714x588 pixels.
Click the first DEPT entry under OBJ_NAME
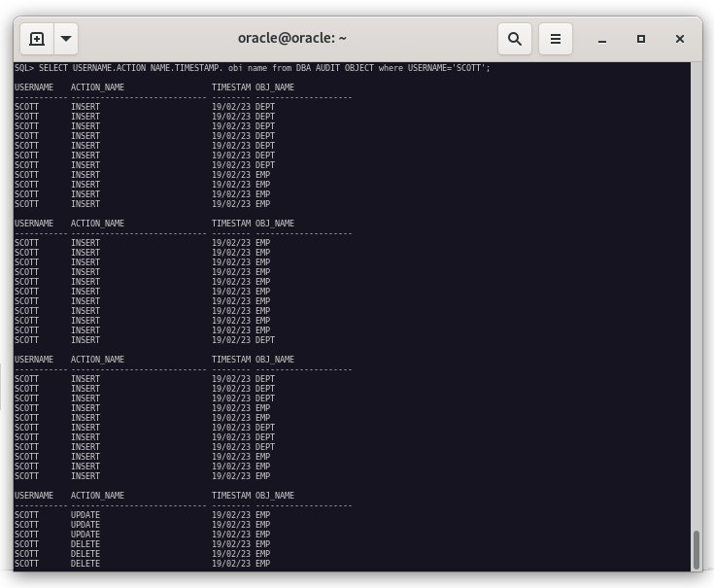[x=265, y=107]
